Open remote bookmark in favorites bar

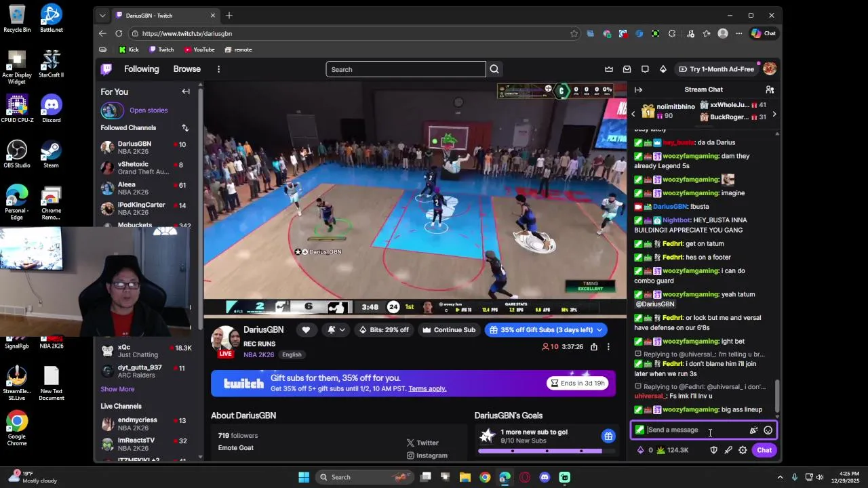click(x=238, y=49)
